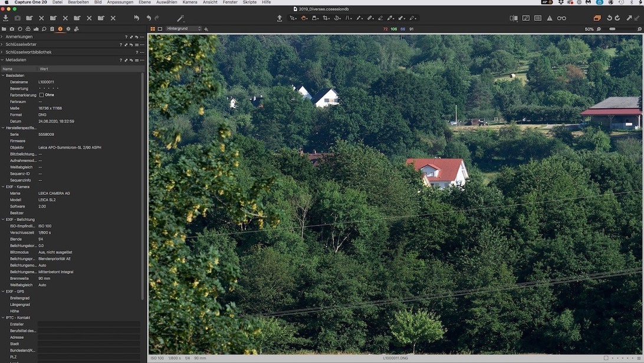Show the exposure warning triangle

point(550,18)
